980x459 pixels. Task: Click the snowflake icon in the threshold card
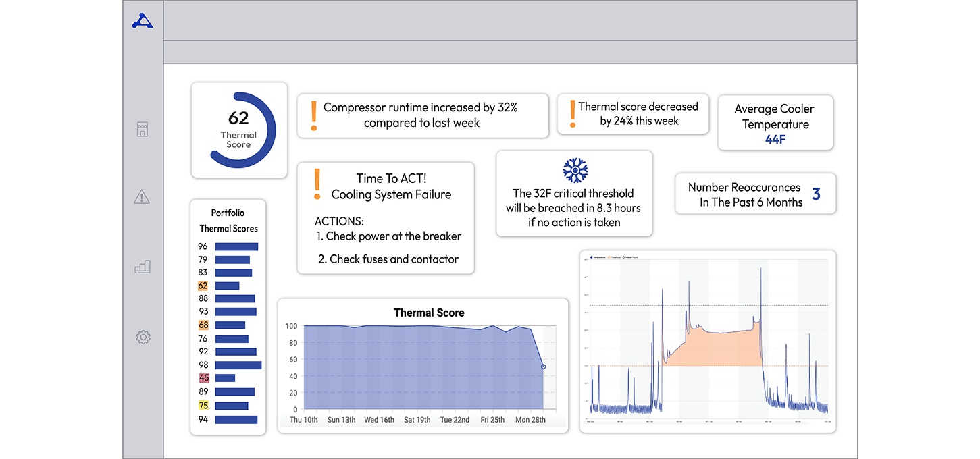tap(575, 171)
